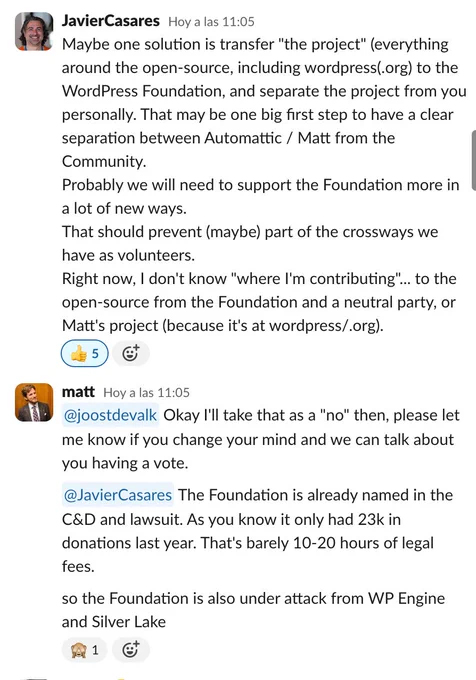Select the paragraph starting "Probably we will need"
Screen dimensions: 476x680
(x=261, y=196)
